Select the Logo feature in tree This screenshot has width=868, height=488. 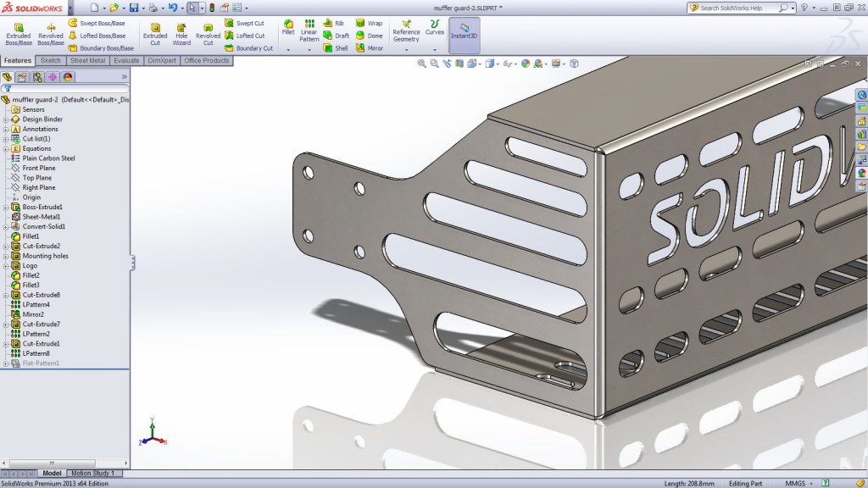25,265
